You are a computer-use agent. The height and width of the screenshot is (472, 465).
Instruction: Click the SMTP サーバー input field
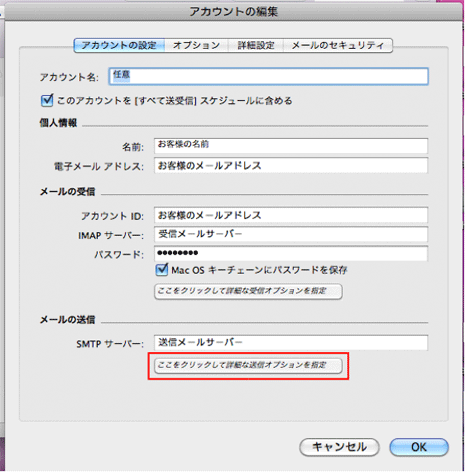[291, 343]
